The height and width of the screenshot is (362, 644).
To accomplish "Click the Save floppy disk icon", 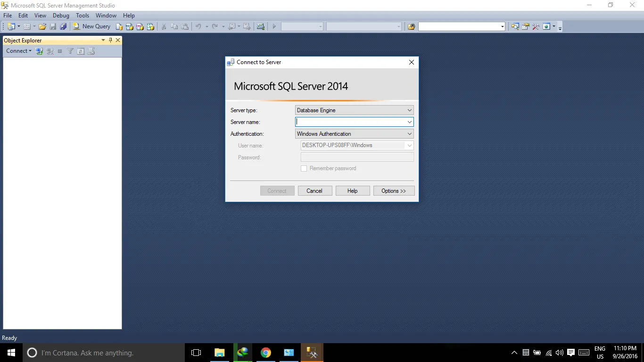I will (53, 27).
